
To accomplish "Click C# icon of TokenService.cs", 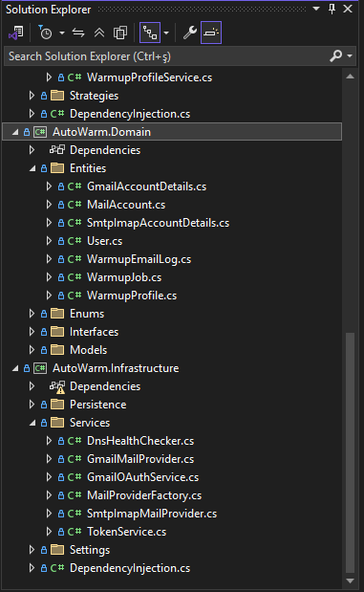I will (x=75, y=532).
